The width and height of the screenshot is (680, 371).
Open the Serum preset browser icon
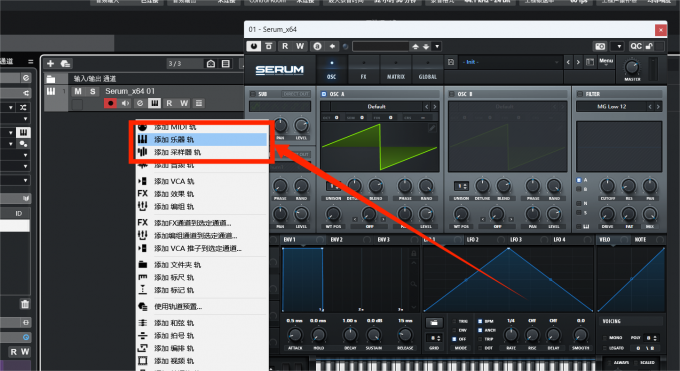point(590,62)
